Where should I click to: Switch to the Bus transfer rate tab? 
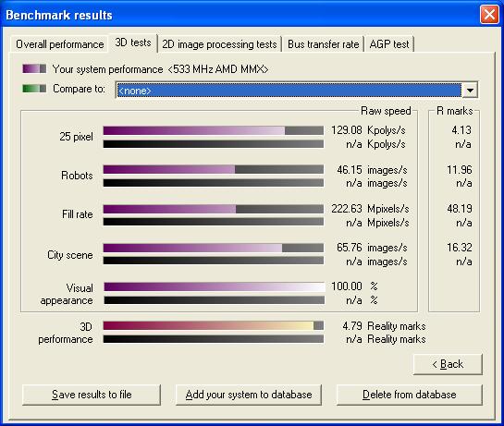(324, 44)
